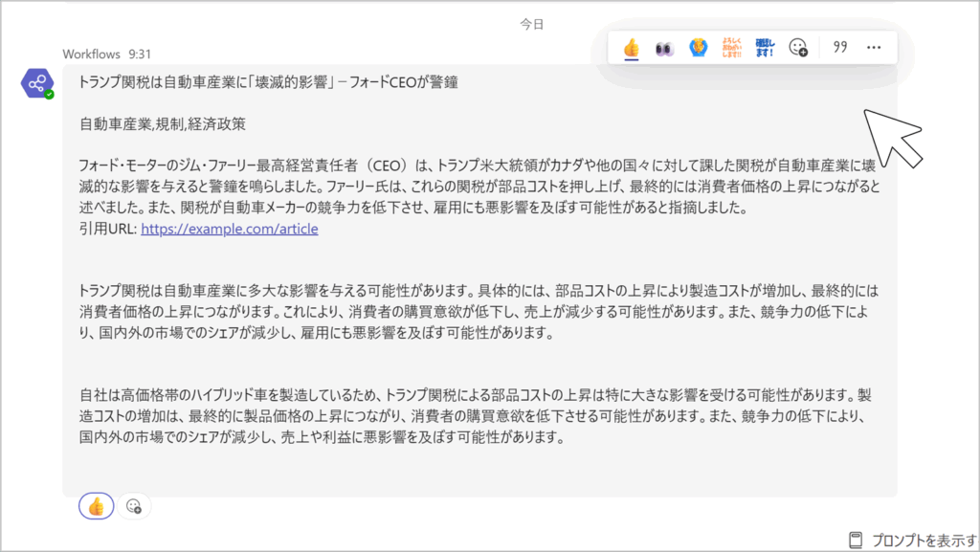React with the thumbs-up emoji in hover toolbar
This screenshot has height=552, width=980.
(632, 48)
